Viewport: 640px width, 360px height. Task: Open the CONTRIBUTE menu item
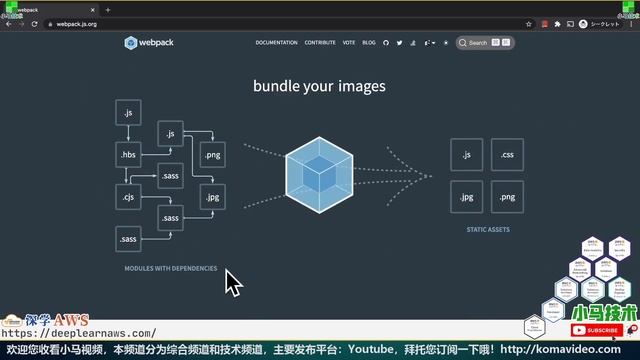tap(320, 42)
